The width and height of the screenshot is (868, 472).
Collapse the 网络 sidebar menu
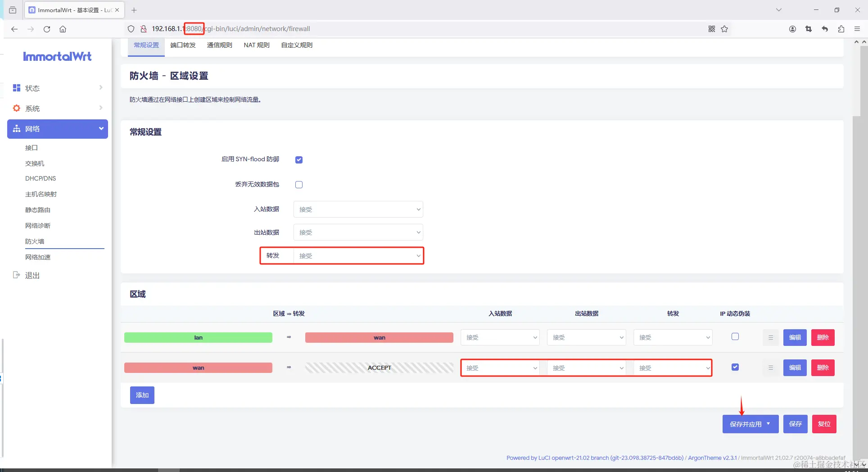[58, 129]
